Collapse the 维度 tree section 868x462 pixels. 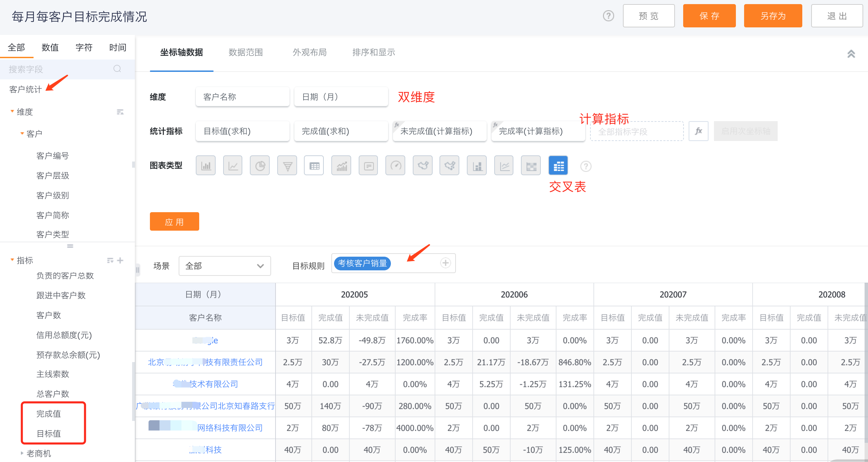coord(12,112)
